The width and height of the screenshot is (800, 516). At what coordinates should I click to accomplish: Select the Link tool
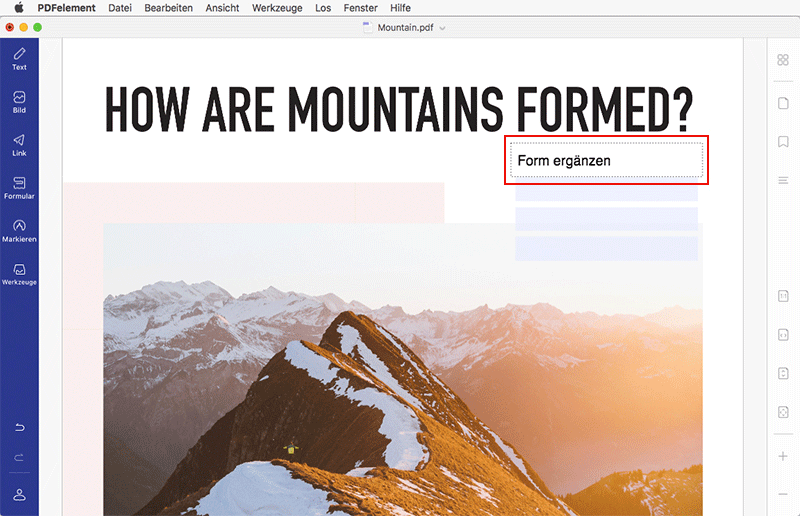pos(19,145)
